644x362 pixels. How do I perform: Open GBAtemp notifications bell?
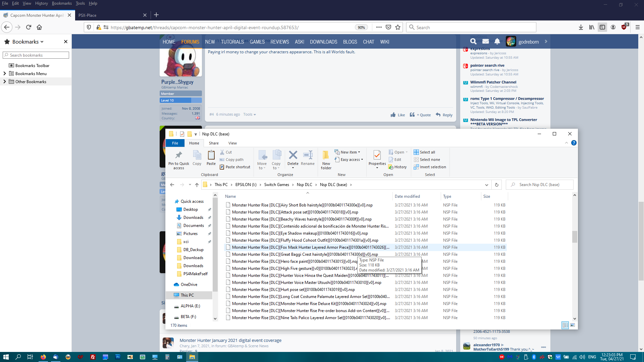tap(497, 41)
